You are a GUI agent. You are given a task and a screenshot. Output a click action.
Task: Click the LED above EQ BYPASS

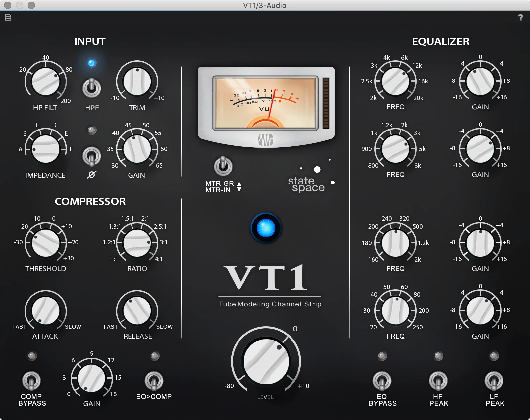(x=382, y=356)
